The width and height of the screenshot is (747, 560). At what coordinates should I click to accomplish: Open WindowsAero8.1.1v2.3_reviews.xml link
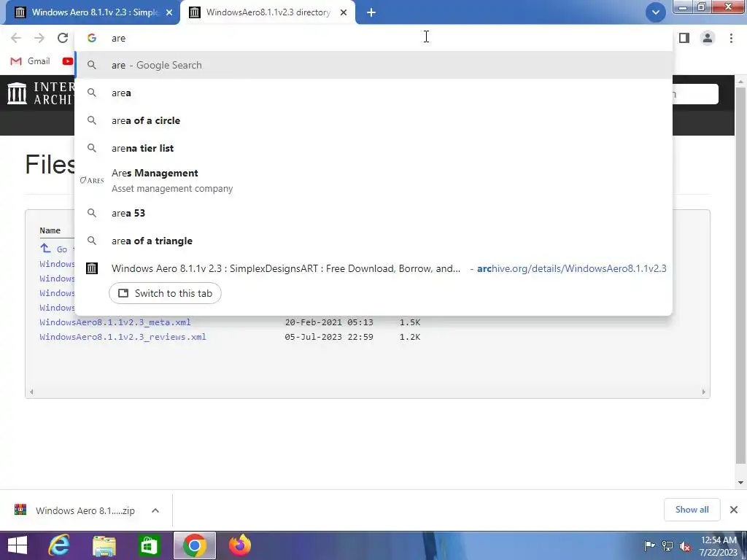click(123, 337)
